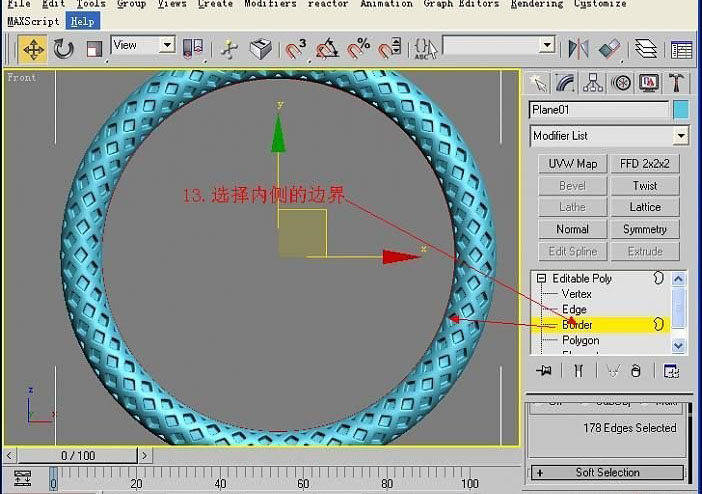
Task: Toggle Angle Snap
Action: click(x=327, y=49)
